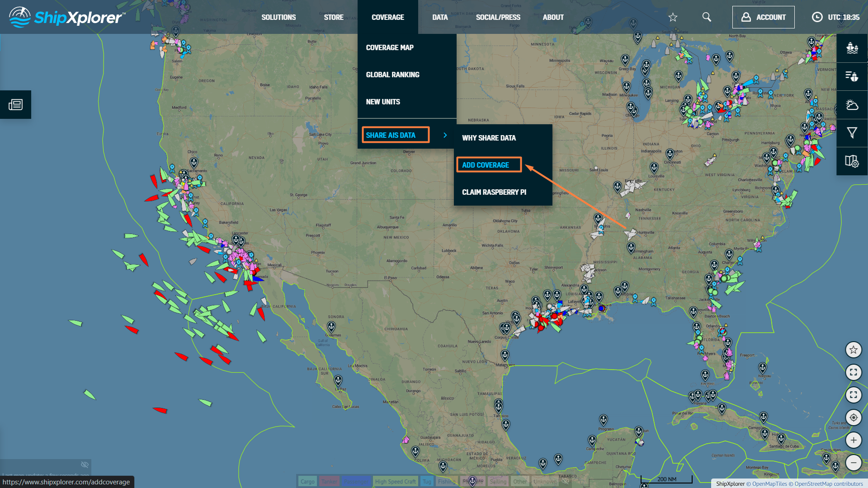Viewport: 868px width, 488px height.
Task: Show the weather layer icon
Action: click(x=852, y=105)
